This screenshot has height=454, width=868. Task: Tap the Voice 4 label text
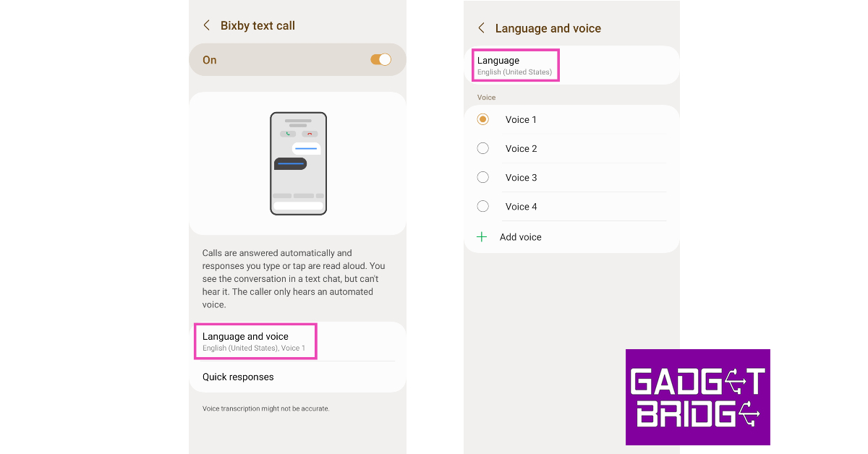click(x=521, y=207)
